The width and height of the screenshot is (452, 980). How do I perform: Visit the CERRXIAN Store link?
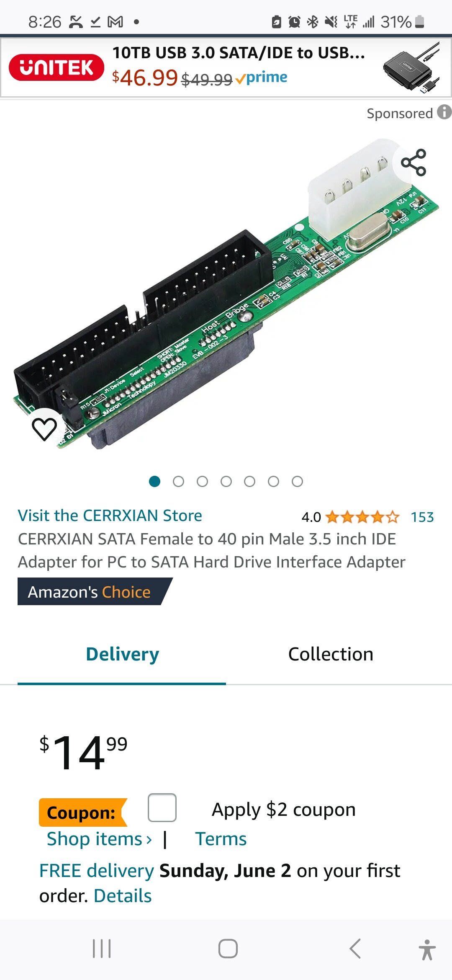110,516
